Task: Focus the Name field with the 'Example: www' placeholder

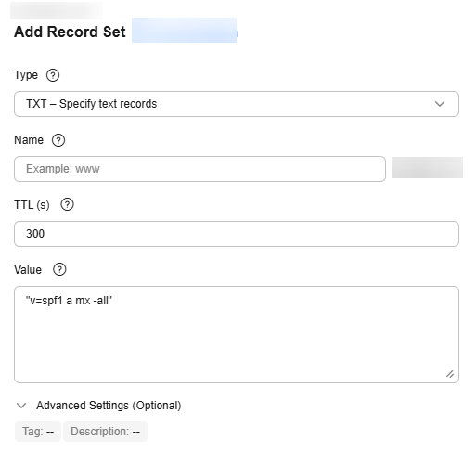Action: (199, 169)
